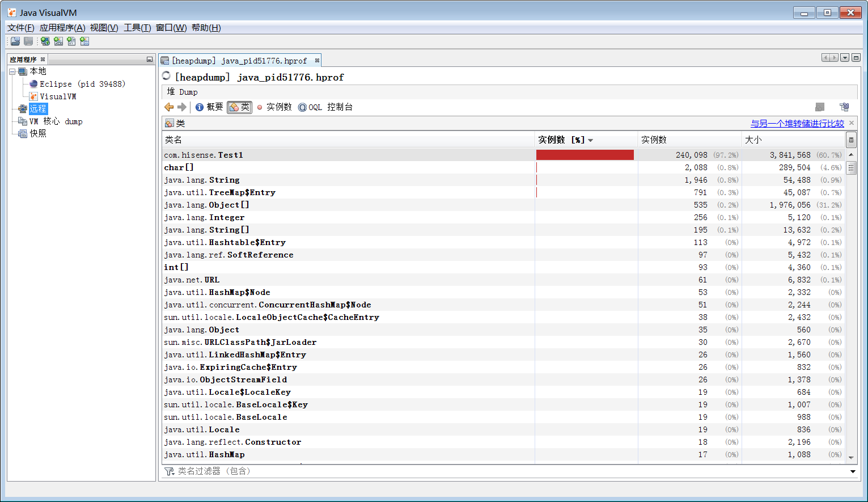Image resolution: width=868 pixels, height=502 pixels.
Task: Click the 远程 remote hosts icon
Action: click(23, 109)
